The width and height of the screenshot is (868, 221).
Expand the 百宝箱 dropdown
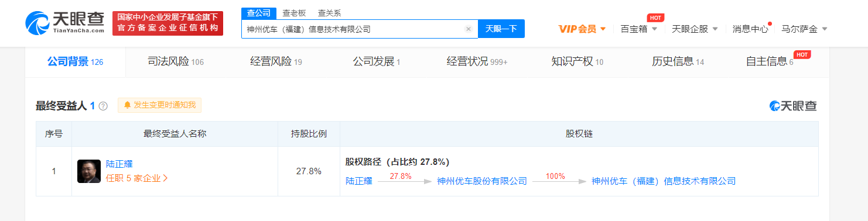[639, 29]
